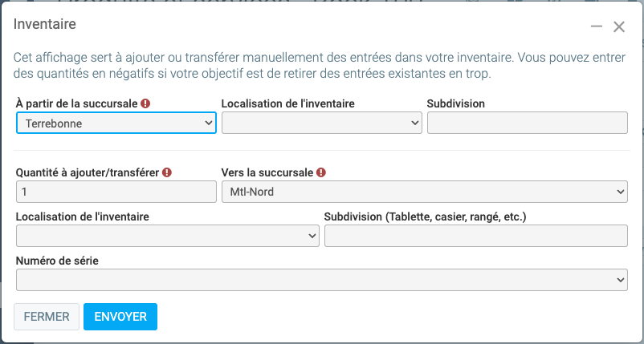The height and width of the screenshot is (344, 644).
Task: Expand the lower 'Localisation de l'inventaire' dropdown
Action: pos(167,236)
